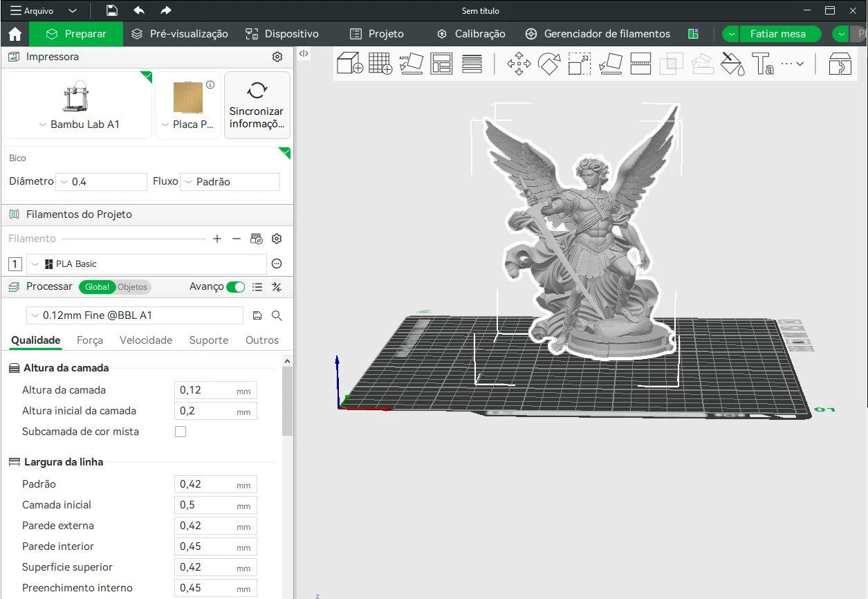Open the Bambu Lab A1 printer dropdown
The height and width of the screenshot is (599, 868).
click(79, 125)
